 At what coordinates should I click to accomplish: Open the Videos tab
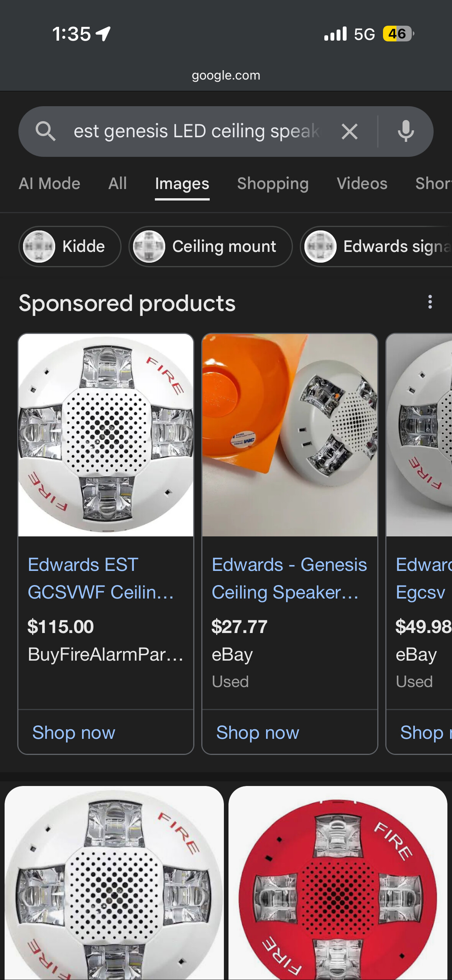362,184
